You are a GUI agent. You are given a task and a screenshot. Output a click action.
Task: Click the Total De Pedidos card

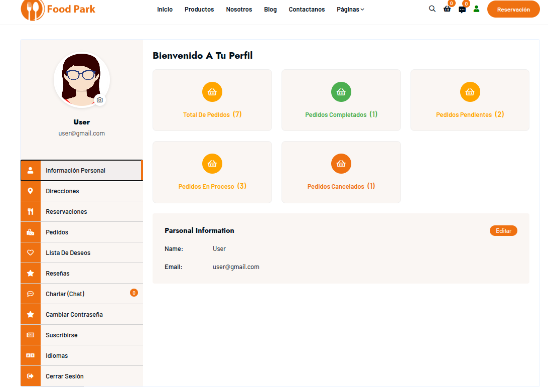click(x=212, y=100)
